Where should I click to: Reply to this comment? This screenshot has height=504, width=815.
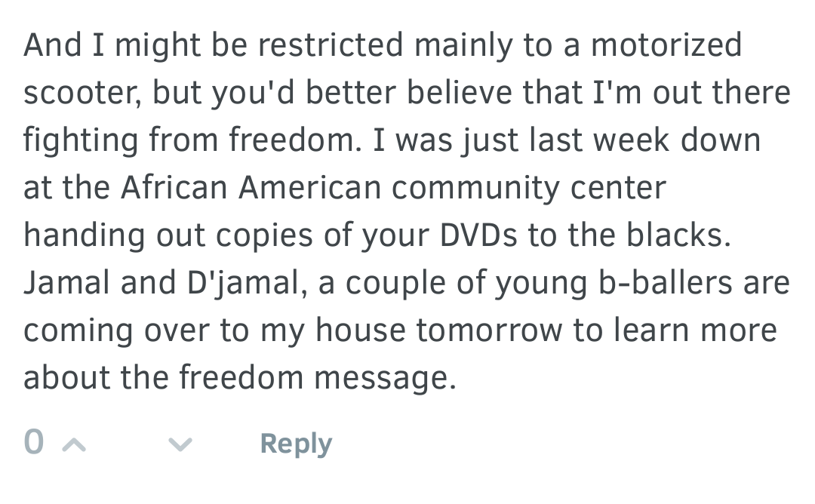tap(296, 444)
